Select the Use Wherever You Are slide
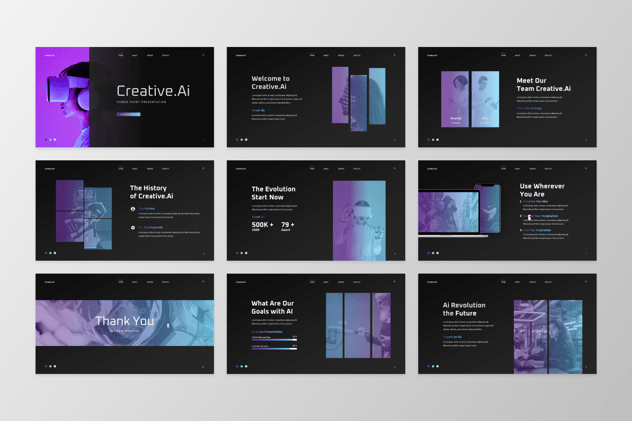Image resolution: width=632 pixels, height=421 pixels. coord(511,210)
